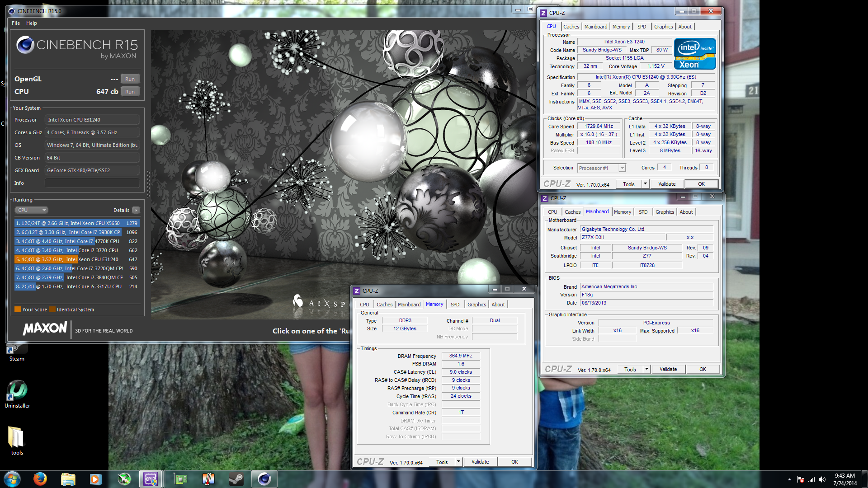Click the CPU-Z Mainboard window title icon
This screenshot has width=868, height=488.
click(x=545, y=198)
